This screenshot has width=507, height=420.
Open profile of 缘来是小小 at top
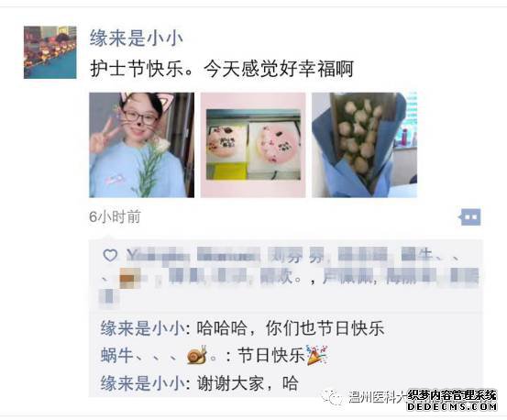pos(137,38)
